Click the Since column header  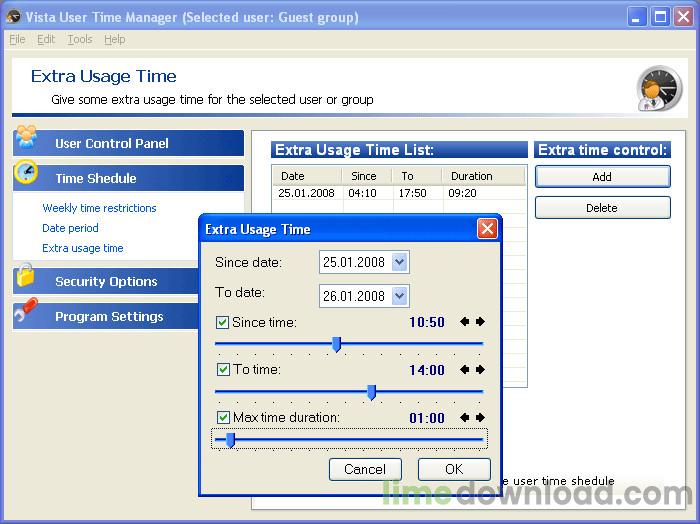[x=367, y=176]
